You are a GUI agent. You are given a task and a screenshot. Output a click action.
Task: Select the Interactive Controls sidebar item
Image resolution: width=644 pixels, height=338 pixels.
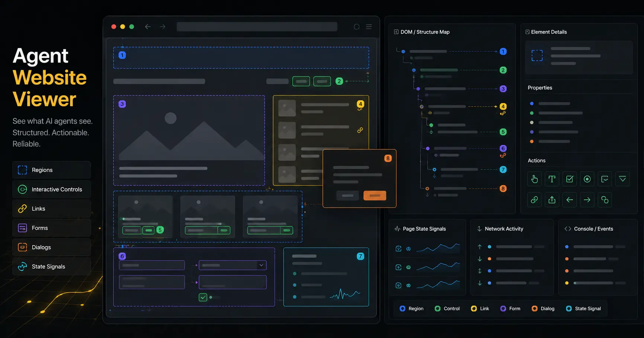(x=52, y=189)
